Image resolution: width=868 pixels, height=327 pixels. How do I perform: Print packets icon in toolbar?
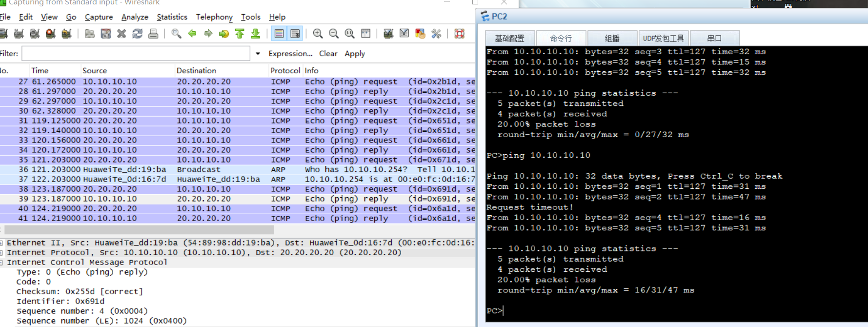153,34
